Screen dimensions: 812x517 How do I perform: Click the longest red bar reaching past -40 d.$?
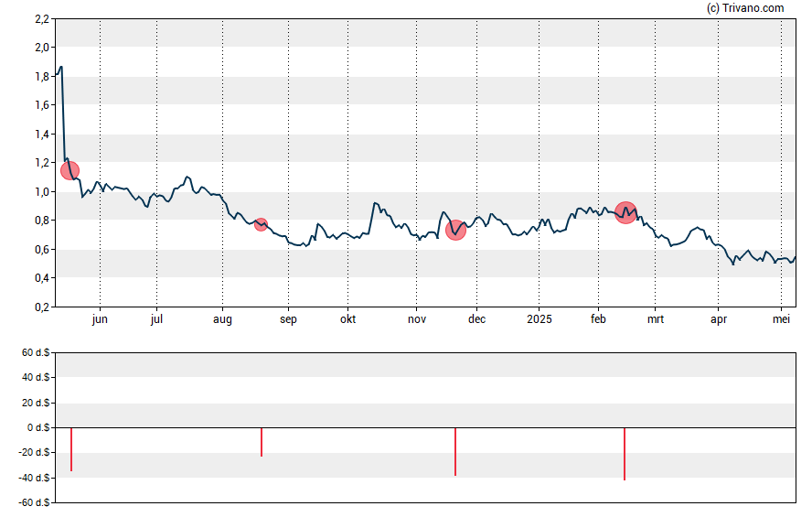pyautogui.click(x=625, y=454)
